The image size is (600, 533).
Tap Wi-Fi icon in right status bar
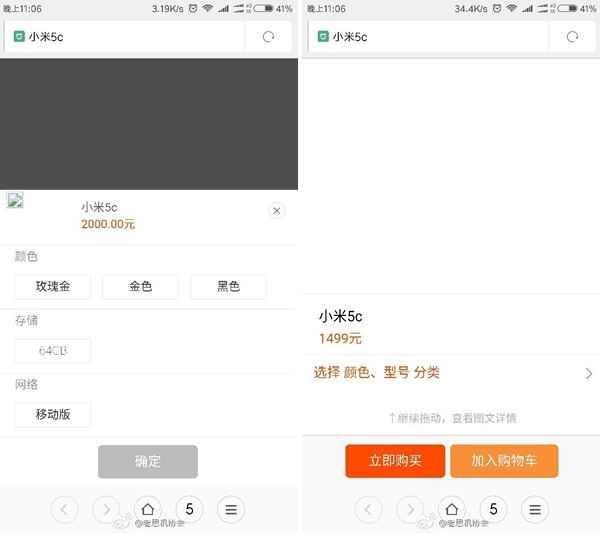tap(512, 8)
